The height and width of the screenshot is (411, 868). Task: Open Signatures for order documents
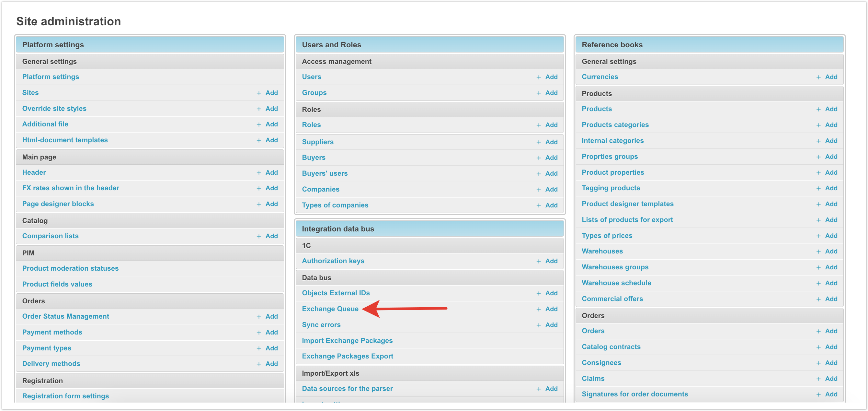(634, 394)
